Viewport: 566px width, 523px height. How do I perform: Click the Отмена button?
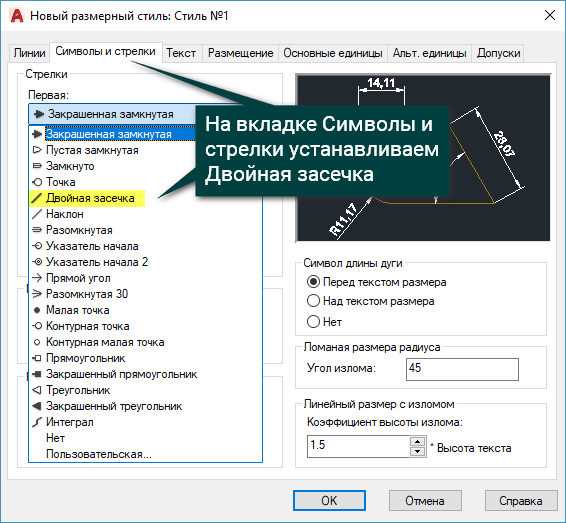pyautogui.click(x=425, y=500)
